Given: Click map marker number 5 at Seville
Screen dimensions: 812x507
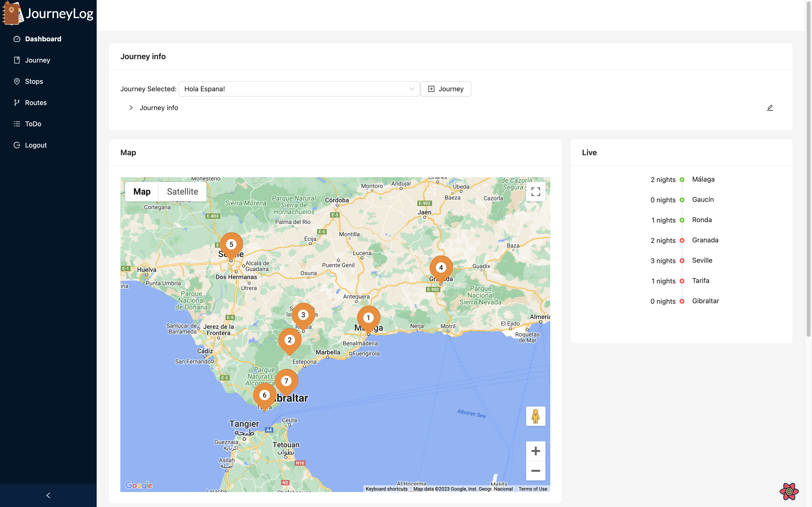Looking at the screenshot, I should [x=231, y=245].
